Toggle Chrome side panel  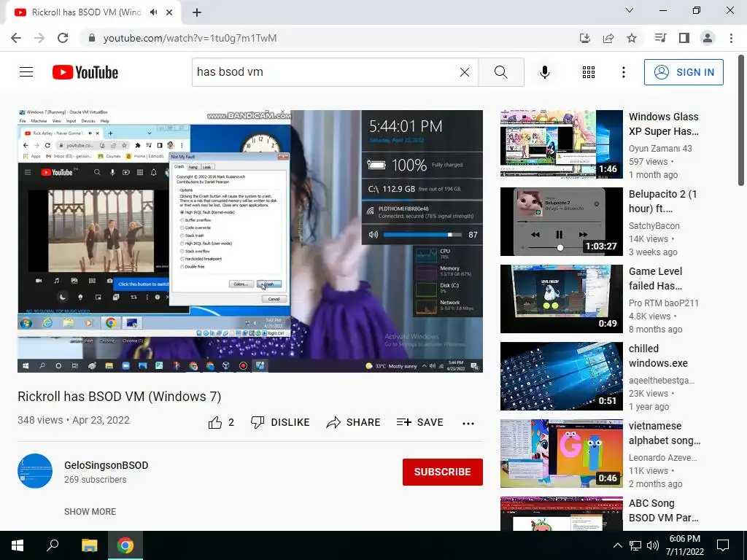(x=684, y=38)
